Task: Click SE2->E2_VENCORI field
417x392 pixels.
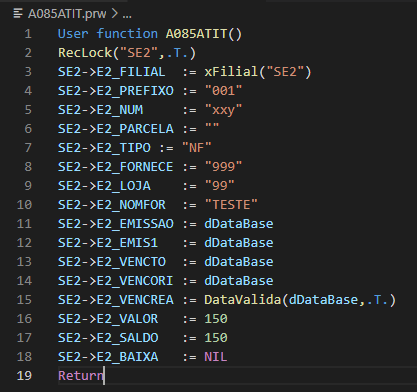Action: (x=116, y=281)
